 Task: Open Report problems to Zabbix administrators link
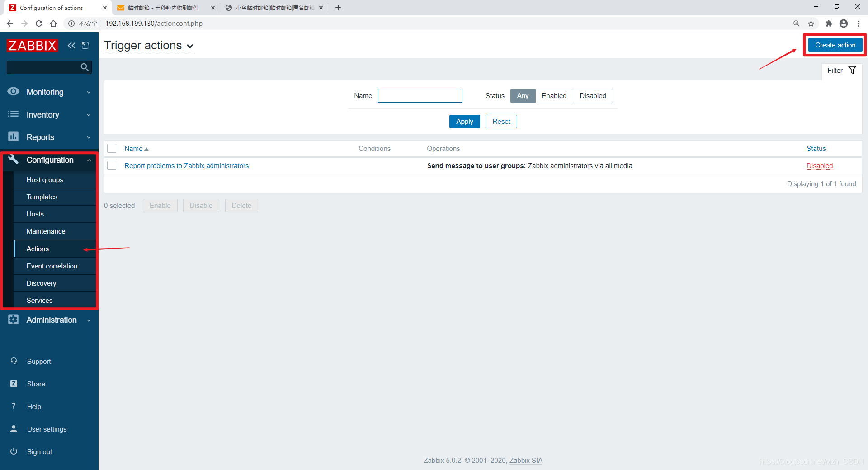coord(186,166)
